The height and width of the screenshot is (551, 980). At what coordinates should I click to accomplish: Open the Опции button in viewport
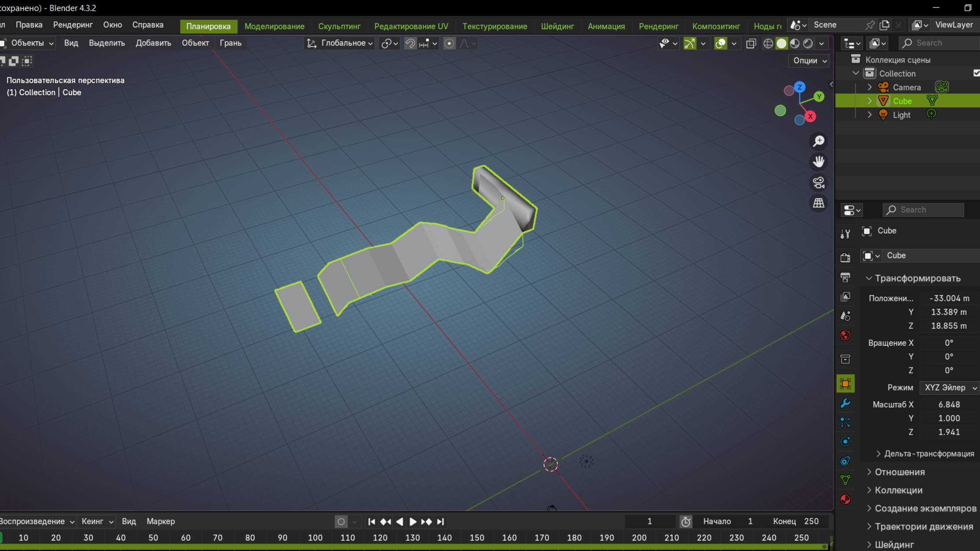pos(809,60)
